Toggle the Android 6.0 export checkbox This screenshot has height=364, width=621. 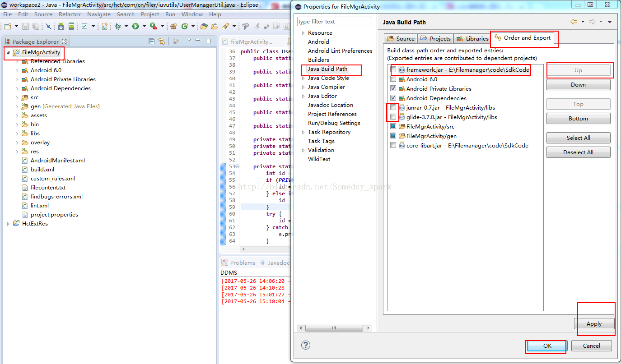[393, 79]
